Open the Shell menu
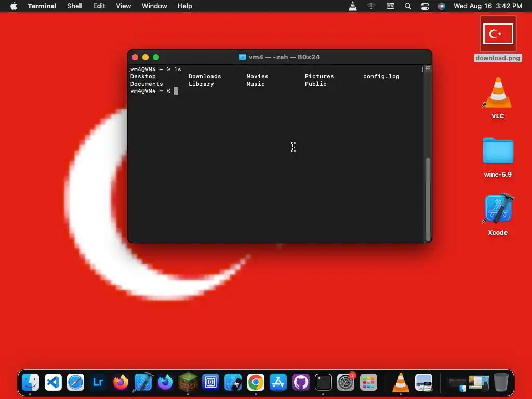This screenshot has width=532, height=399. pyautogui.click(x=75, y=6)
